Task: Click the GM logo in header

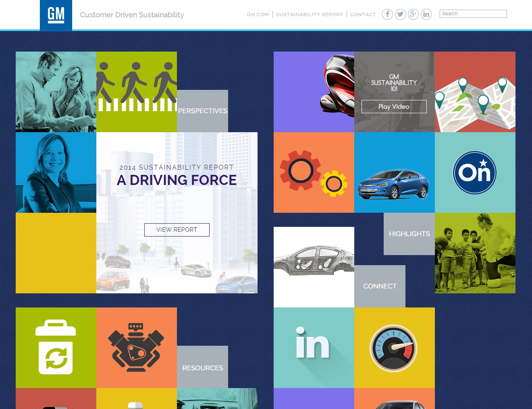Action: tap(56, 15)
